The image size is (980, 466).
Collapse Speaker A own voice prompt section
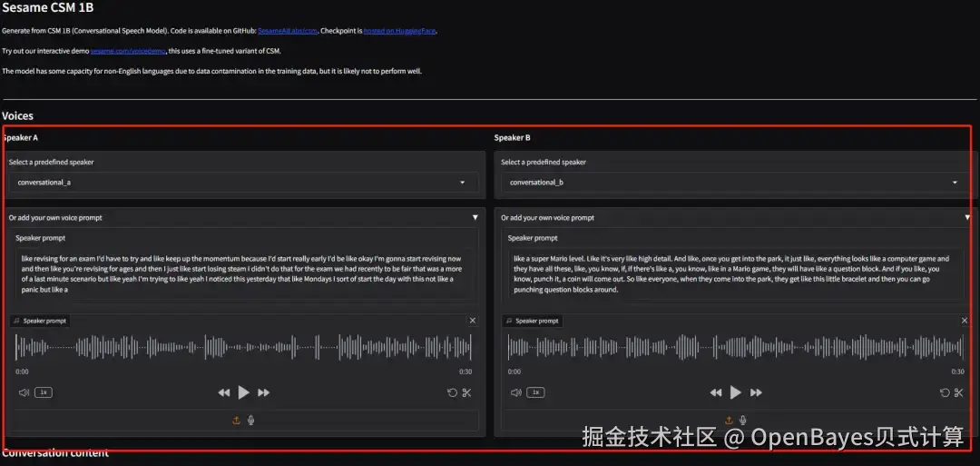click(x=475, y=218)
